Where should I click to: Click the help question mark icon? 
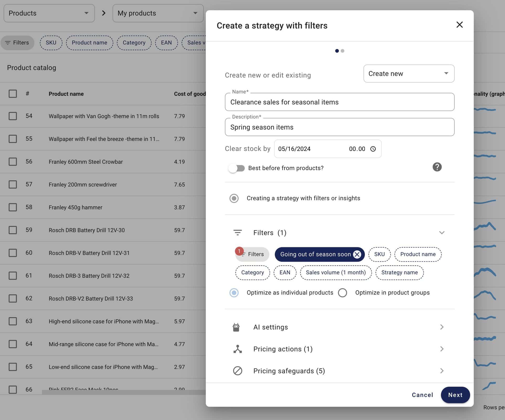(x=437, y=167)
